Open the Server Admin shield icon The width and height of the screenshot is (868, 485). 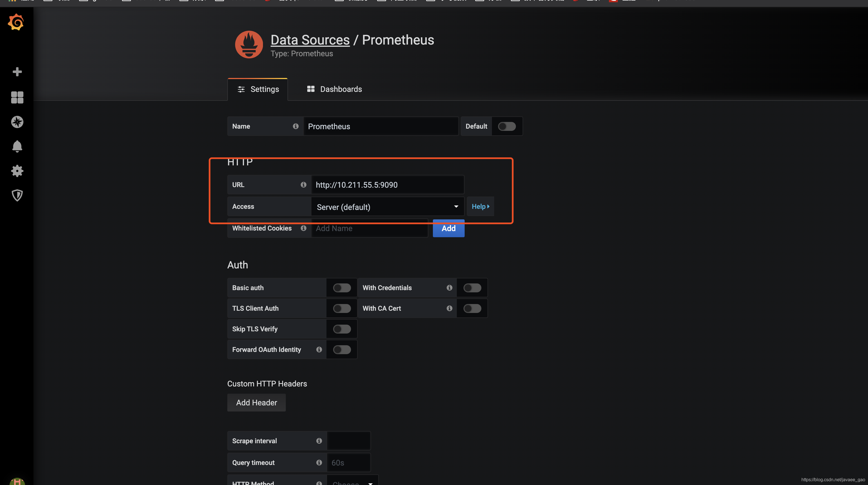click(x=17, y=195)
